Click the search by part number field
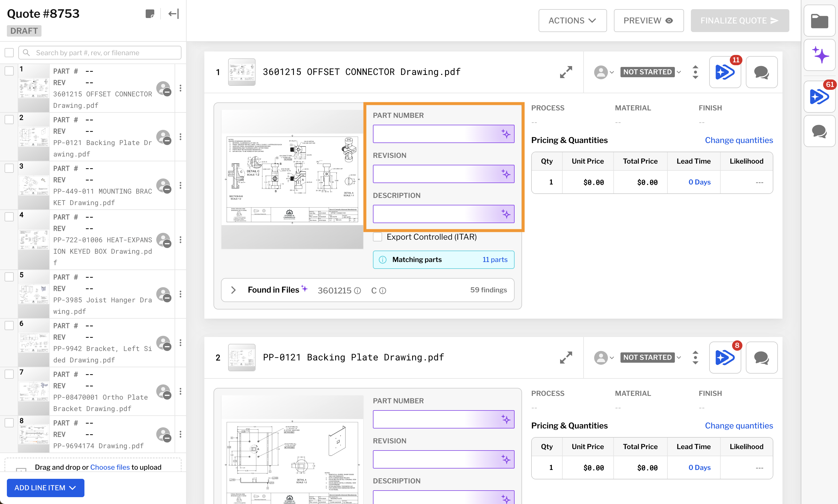838x504 pixels. [100, 53]
